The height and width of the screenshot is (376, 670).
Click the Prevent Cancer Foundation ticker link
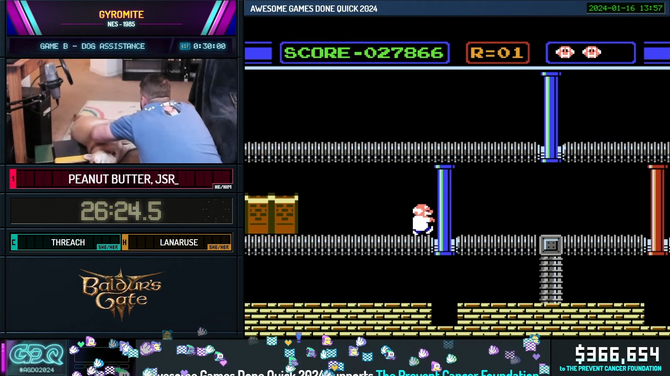point(457,373)
